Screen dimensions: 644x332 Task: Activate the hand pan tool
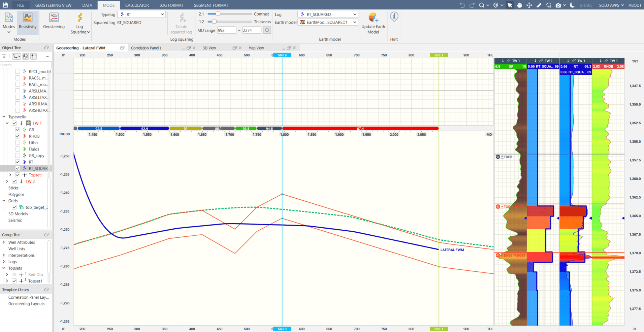click(520, 5)
